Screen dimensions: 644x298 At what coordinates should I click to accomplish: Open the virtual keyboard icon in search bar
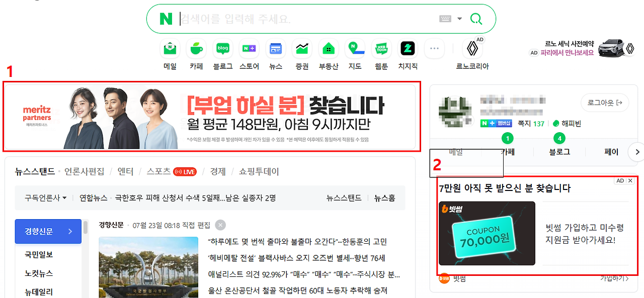pyautogui.click(x=445, y=19)
